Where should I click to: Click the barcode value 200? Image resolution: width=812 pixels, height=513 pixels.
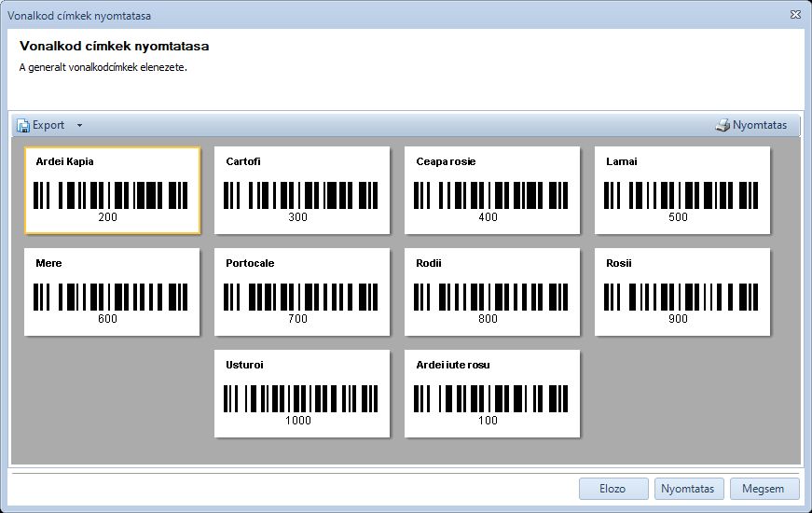coord(108,217)
